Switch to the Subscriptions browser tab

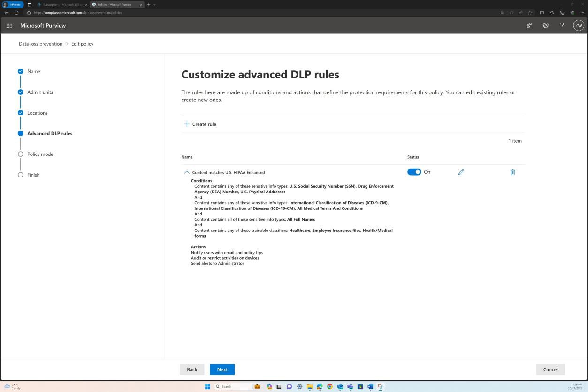coord(61,4)
